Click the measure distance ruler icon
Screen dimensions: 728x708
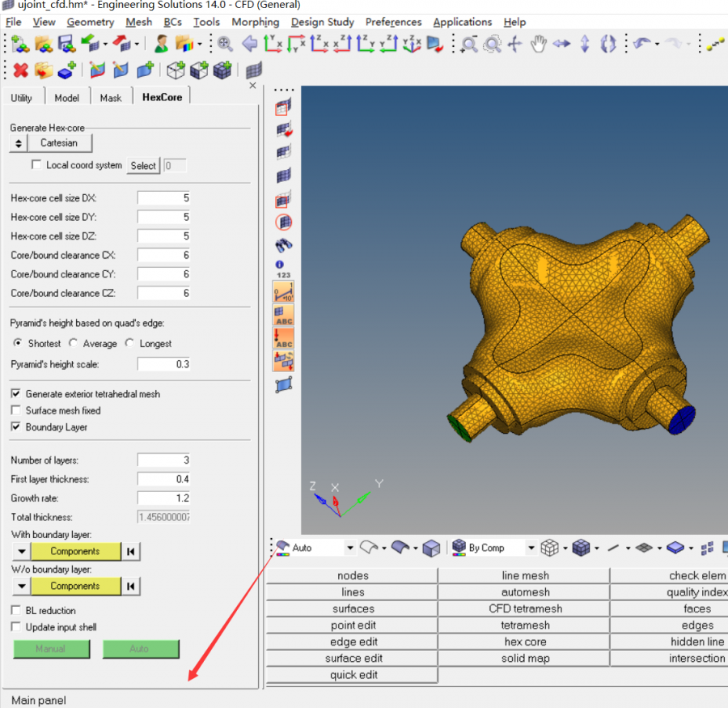[284, 292]
